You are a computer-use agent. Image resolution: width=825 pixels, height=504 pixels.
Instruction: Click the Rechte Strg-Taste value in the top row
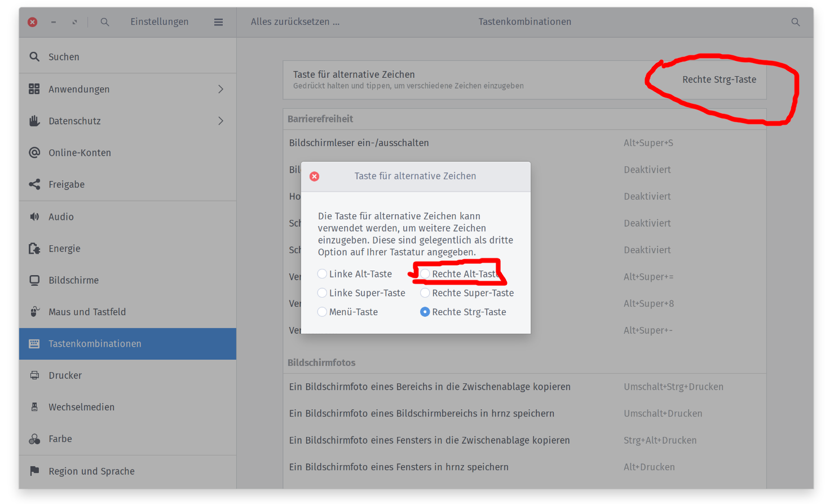(x=719, y=79)
